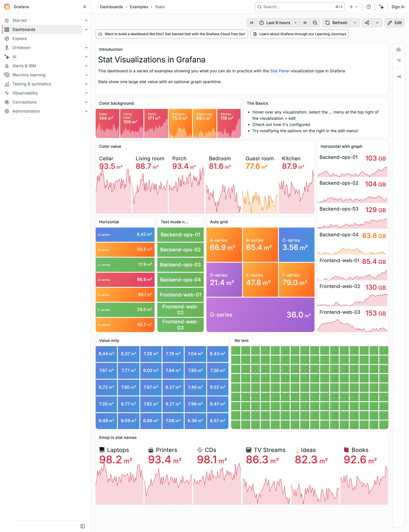Screen dimensions: 409x532
Task: Click the Laptops 98.2 m² stat
Action: tap(120, 474)
